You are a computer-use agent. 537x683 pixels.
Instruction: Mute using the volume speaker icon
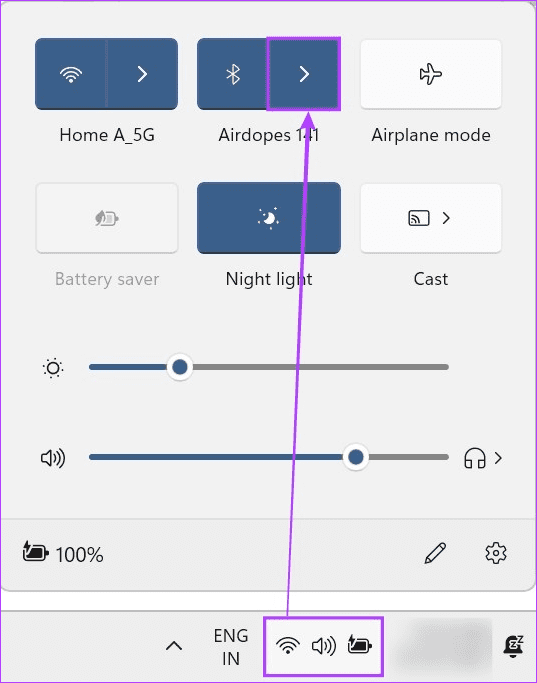coord(53,458)
